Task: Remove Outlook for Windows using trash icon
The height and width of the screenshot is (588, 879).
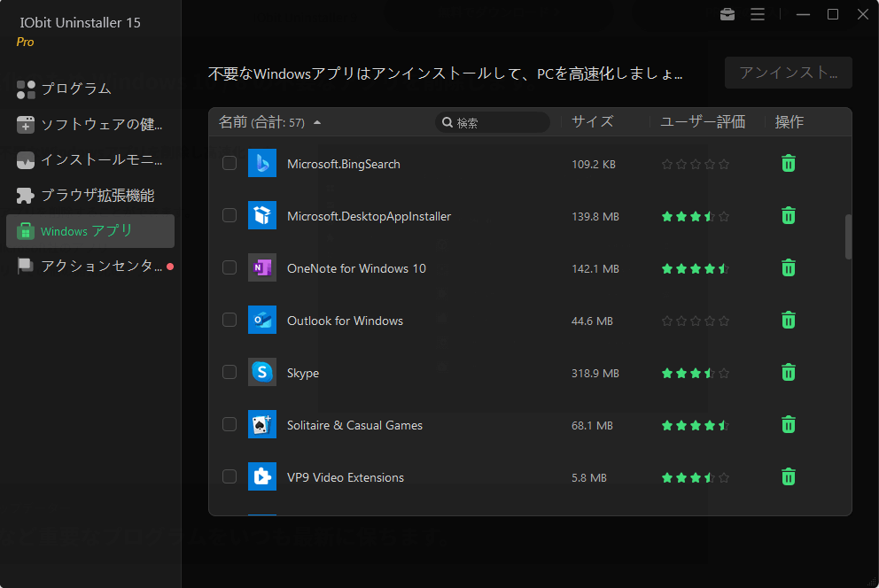Action: (x=789, y=321)
